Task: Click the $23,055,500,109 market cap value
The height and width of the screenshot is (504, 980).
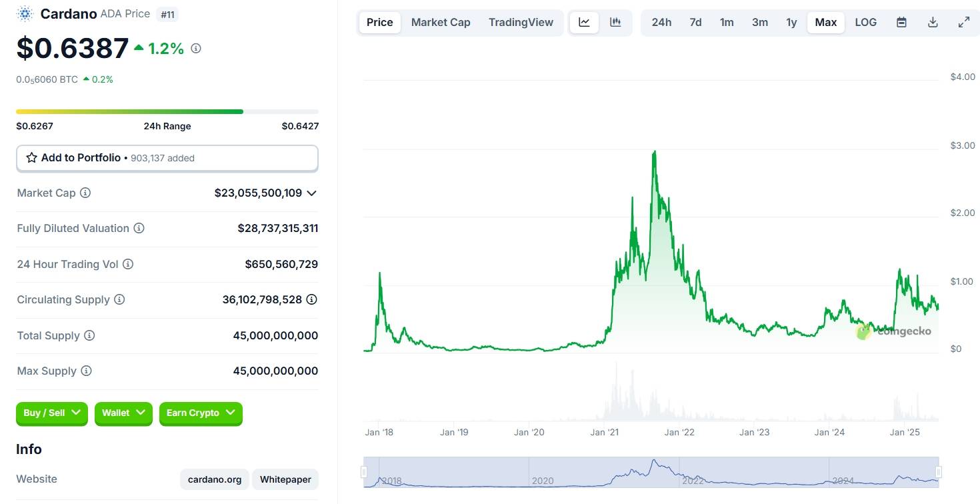Action: click(x=258, y=193)
